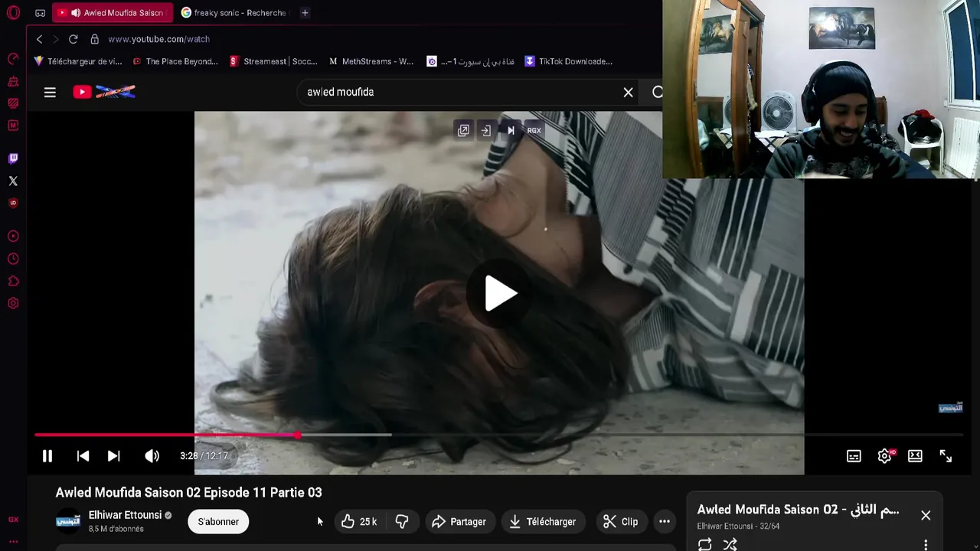Open YouTube guide hamburger menu

50,92
